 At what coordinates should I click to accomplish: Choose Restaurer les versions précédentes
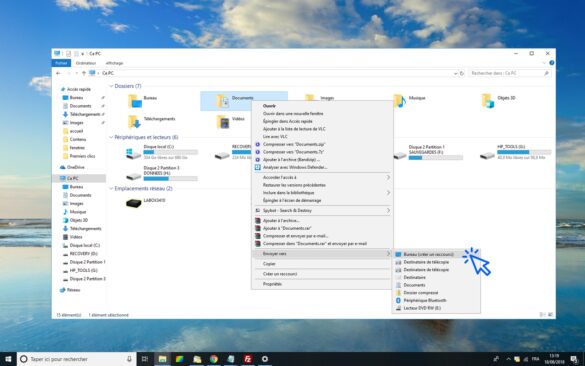pos(294,185)
